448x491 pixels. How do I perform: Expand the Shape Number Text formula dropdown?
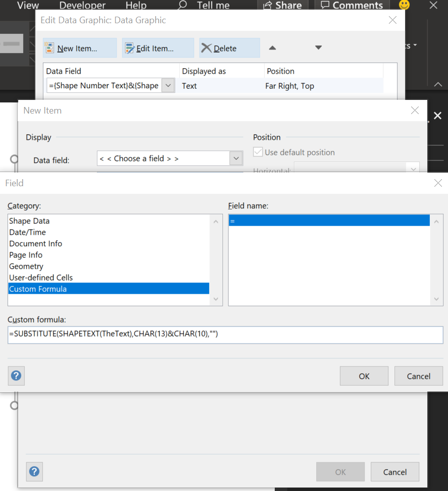tap(167, 85)
